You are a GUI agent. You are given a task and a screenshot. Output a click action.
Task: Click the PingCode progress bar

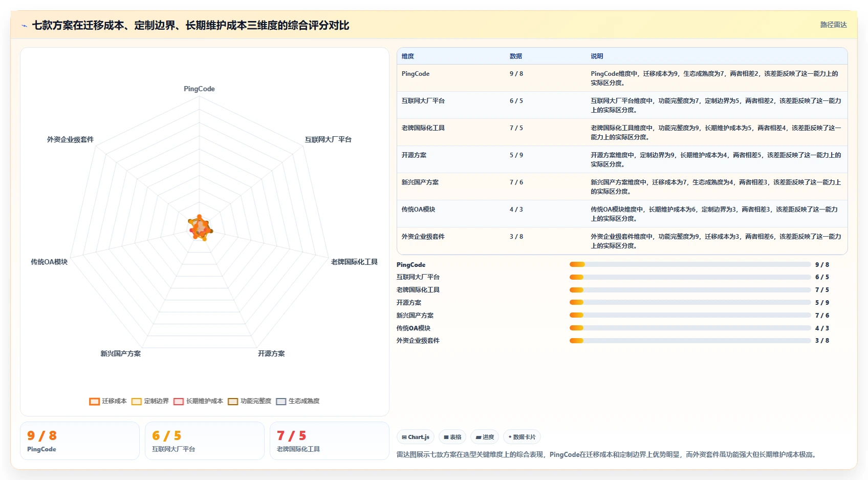click(x=690, y=264)
